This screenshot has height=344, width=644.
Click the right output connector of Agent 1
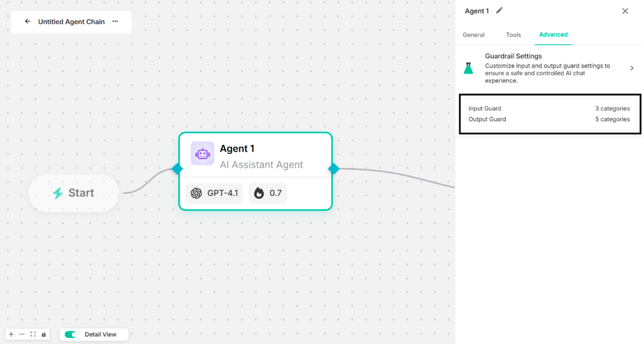click(x=333, y=169)
